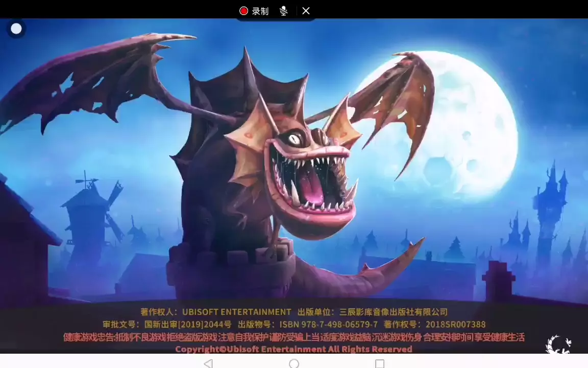Close the recording toolbar with the X

pos(306,11)
